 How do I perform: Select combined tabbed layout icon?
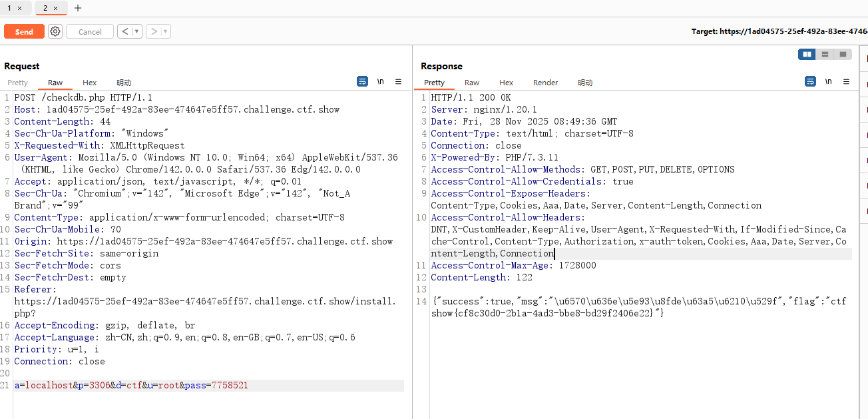[x=843, y=55]
